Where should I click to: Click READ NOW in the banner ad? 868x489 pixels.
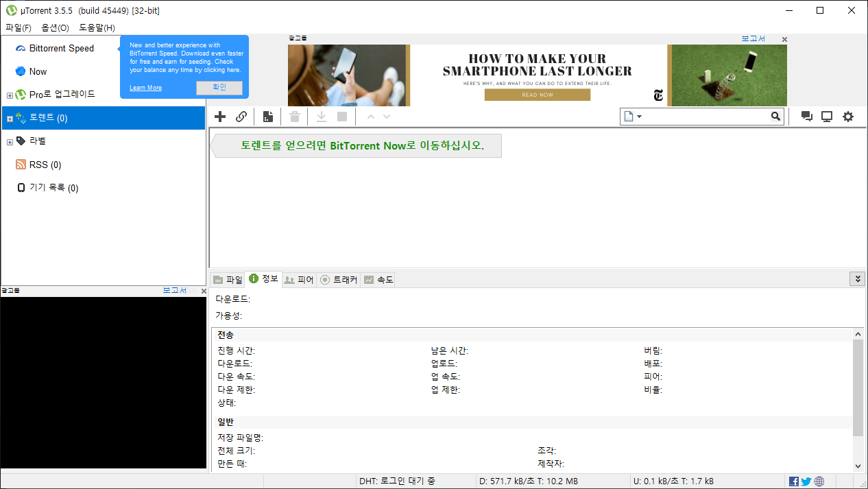pos(538,95)
